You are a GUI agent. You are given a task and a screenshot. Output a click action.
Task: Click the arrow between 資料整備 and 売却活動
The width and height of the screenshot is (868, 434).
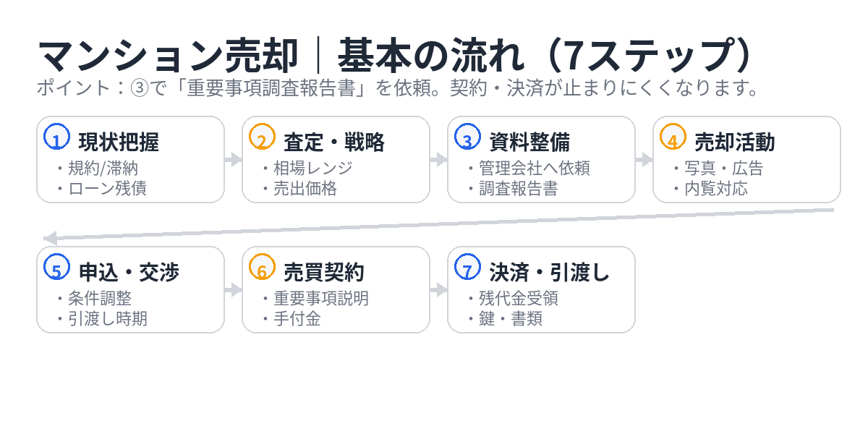click(x=644, y=160)
